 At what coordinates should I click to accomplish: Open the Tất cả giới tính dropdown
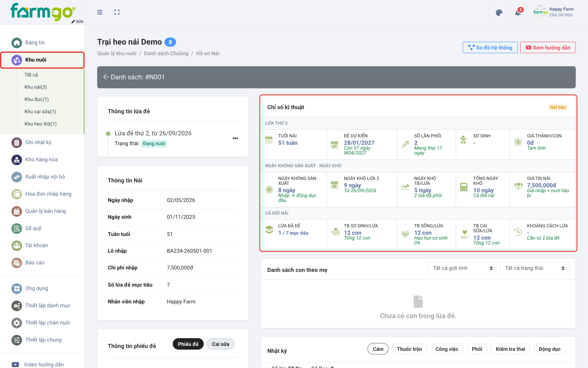(x=462, y=268)
